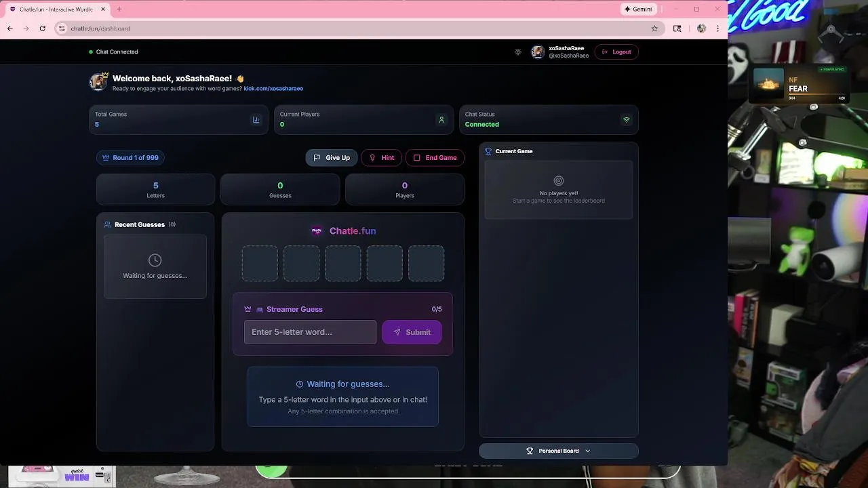Screen dimensions: 868x488
Task: Click the fifth empty letter tile
Action: (426, 264)
